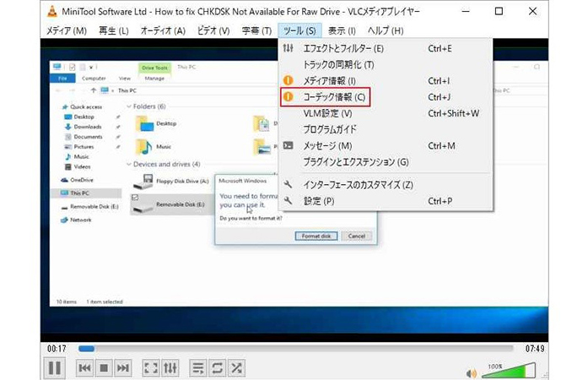
Task: Open プラグインとエクステンション (G) entry
Action: 386,162
